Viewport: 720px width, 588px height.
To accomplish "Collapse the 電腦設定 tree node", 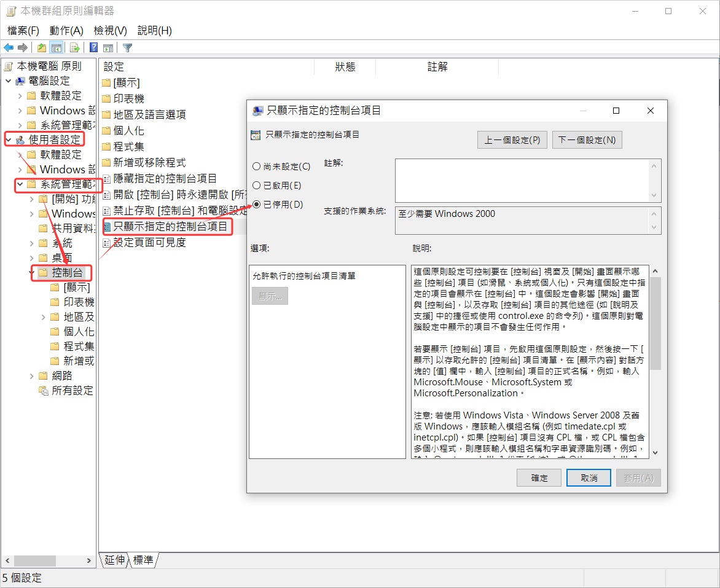I will point(8,81).
